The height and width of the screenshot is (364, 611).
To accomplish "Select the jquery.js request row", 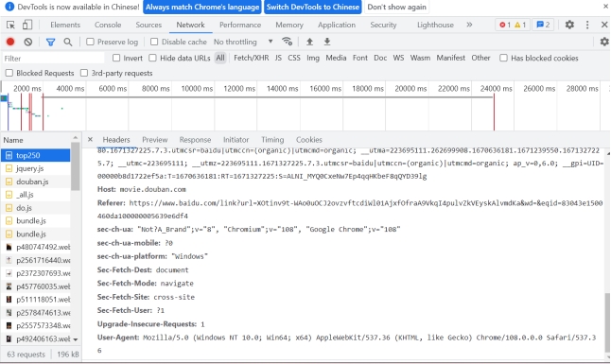I will [36, 168].
